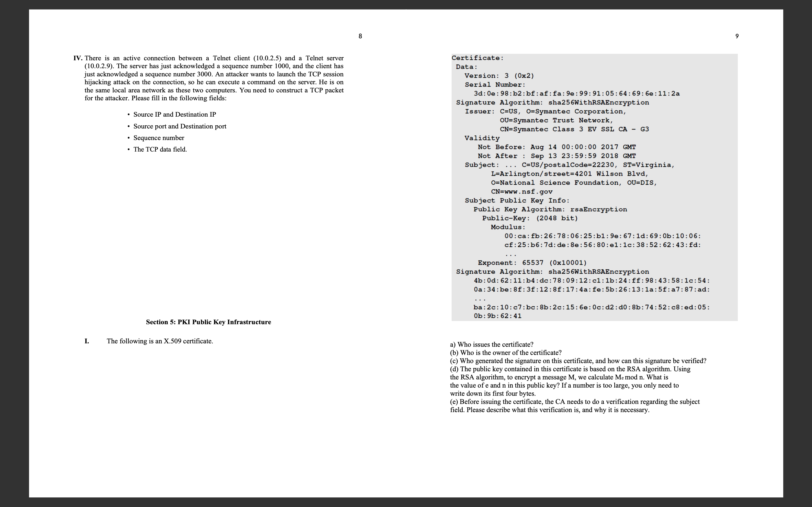Screen dimensions: 812x507
Task: Click the Signature Algorithm sha256WithRSAEncryption line
Action: point(552,102)
